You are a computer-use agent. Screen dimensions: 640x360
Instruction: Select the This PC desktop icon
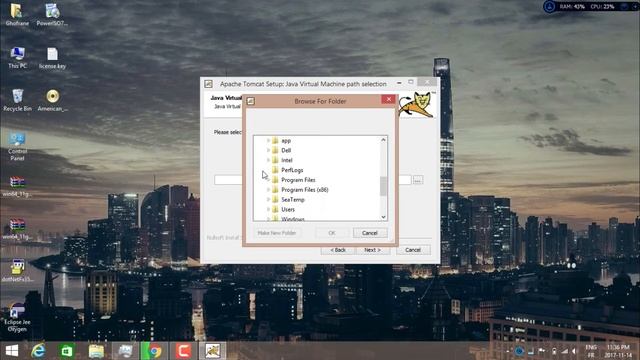pyautogui.click(x=17, y=58)
